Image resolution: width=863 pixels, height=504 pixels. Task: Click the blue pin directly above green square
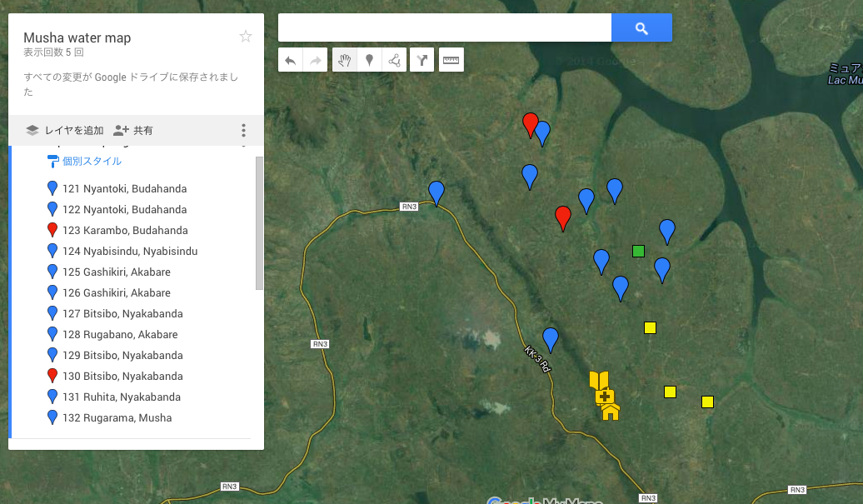pos(615,191)
